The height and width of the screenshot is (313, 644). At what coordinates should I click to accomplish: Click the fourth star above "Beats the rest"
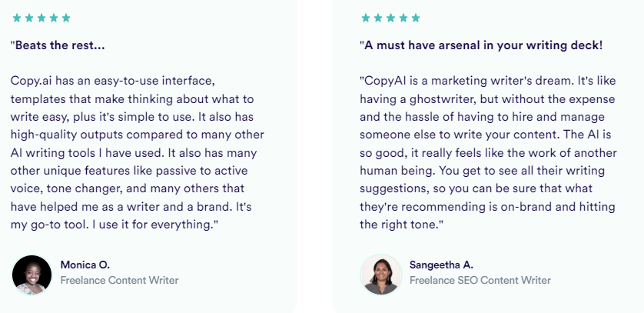tap(53, 18)
